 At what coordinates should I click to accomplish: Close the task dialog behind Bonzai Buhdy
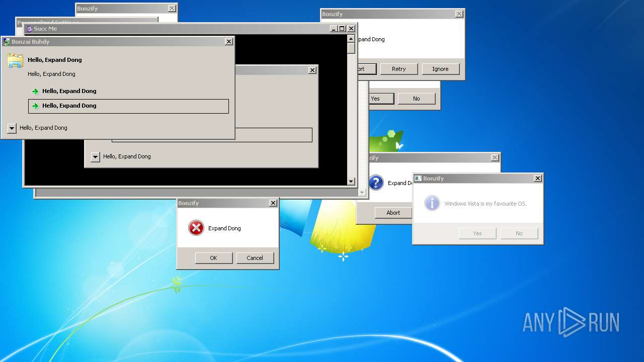pos(312,70)
